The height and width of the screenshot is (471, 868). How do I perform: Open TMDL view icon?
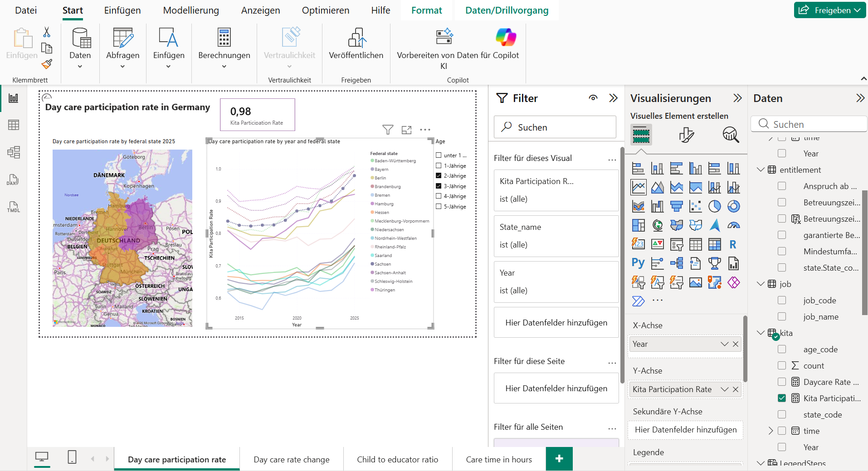(x=14, y=207)
